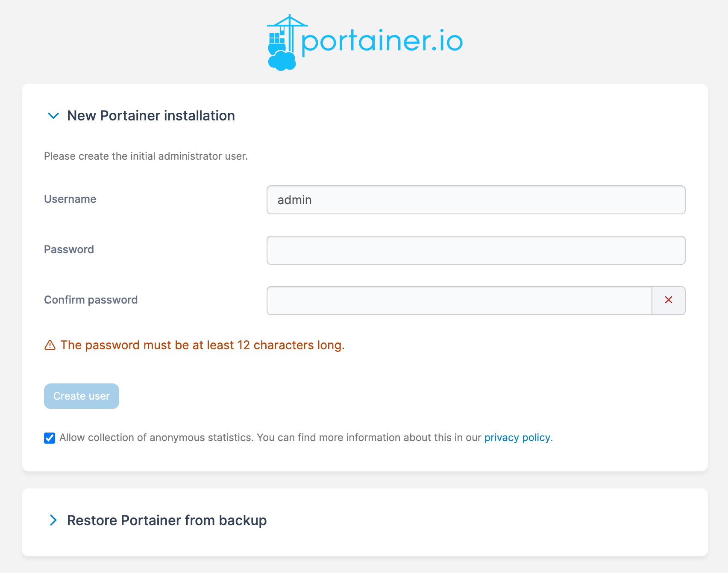Viewport: 728px width, 573px height.
Task: Click the 'Please create the initial administrator user.' text
Action: point(146,156)
